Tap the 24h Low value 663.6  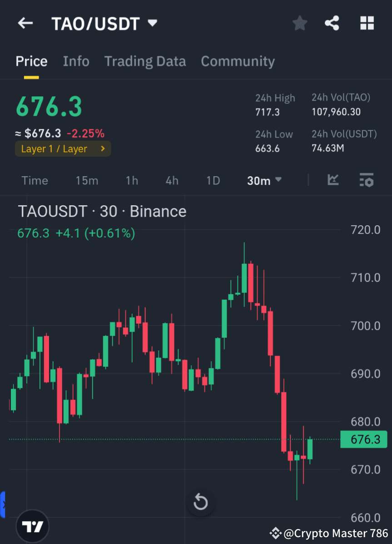(x=268, y=148)
